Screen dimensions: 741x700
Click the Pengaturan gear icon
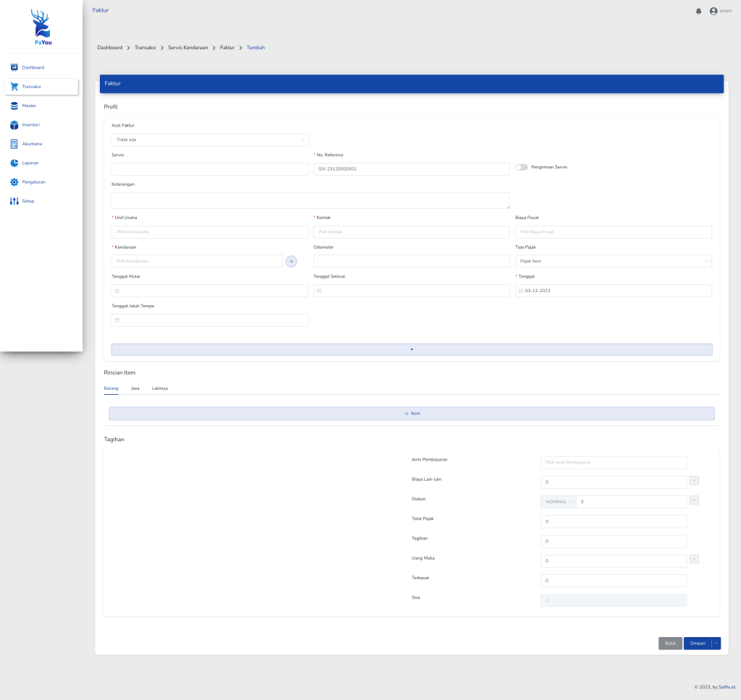pyautogui.click(x=14, y=182)
